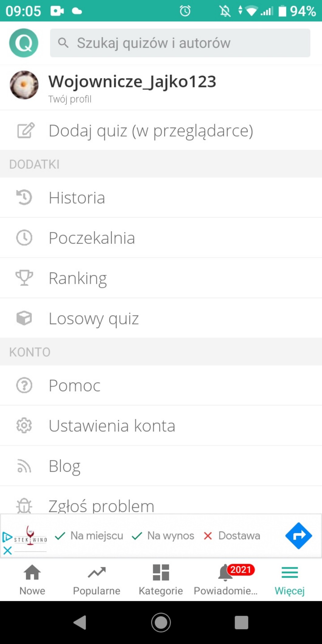Focus the Szukaj quizów i autorów field
Viewport: 322px width, 644px height.
[180, 43]
